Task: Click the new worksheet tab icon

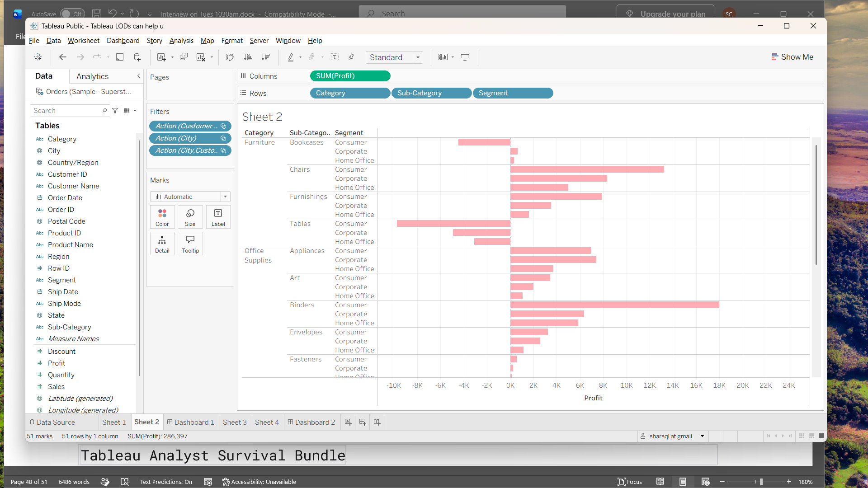Action: (x=348, y=422)
